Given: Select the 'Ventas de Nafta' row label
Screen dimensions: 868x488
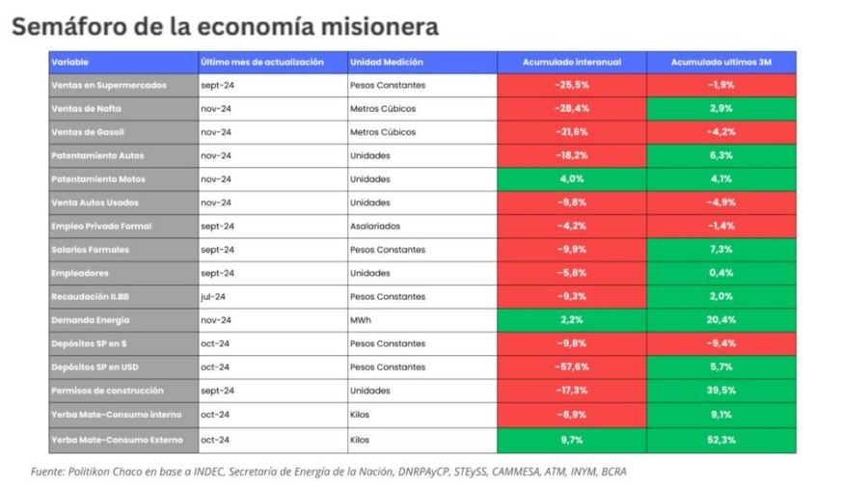Looking at the screenshot, I should (x=87, y=109).
